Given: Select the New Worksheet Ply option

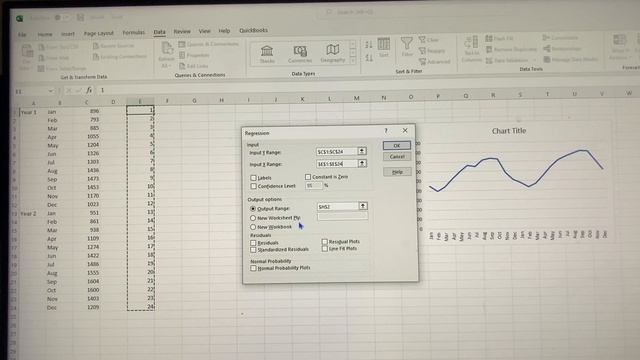Looking at the screenshot, I should [253, 218].
